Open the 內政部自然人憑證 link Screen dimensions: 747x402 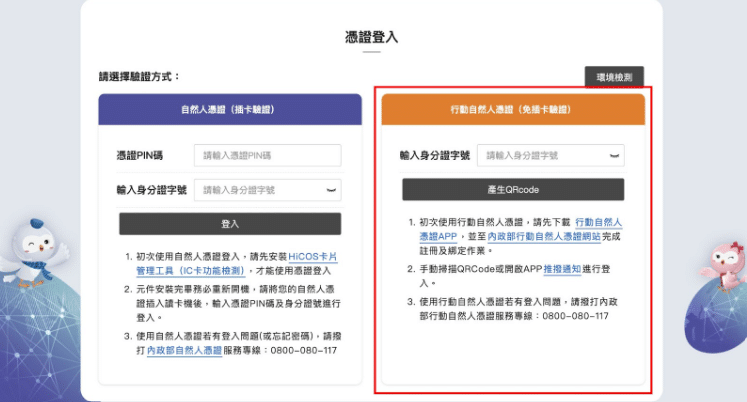tap(183, 353)
